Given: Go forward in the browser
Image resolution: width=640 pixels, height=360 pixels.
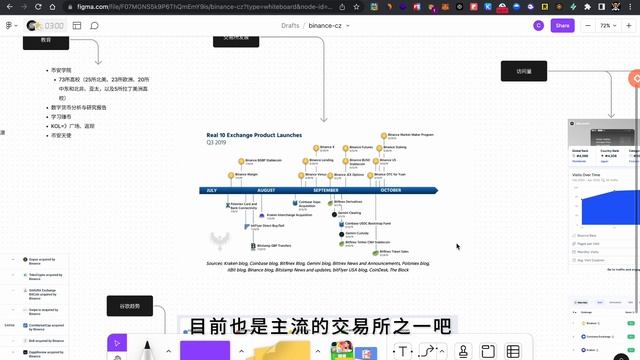Looking at the screenshot, I should 24,7.
